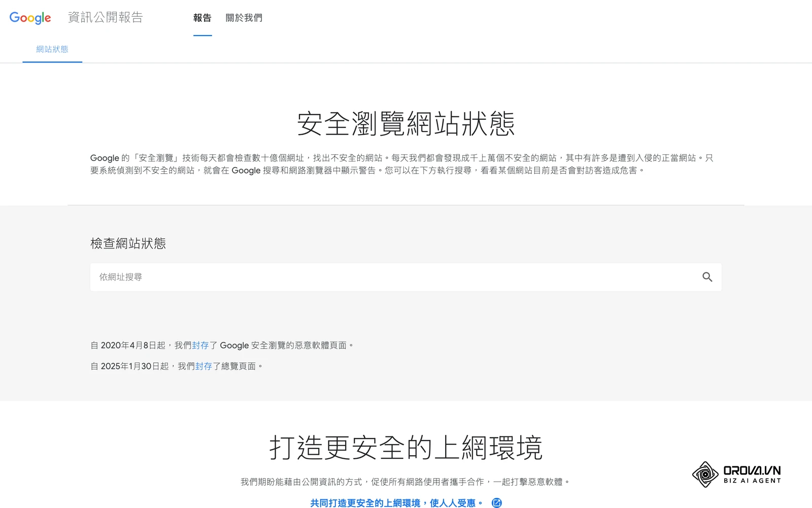
Task: Open the external link icon after 使人人受惠
Action: (x=497, y=503)
